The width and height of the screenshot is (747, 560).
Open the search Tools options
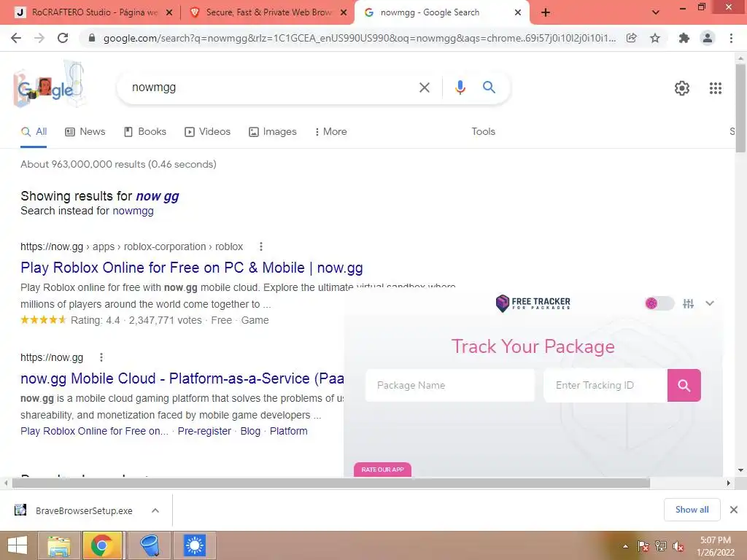tap(483, 131)
